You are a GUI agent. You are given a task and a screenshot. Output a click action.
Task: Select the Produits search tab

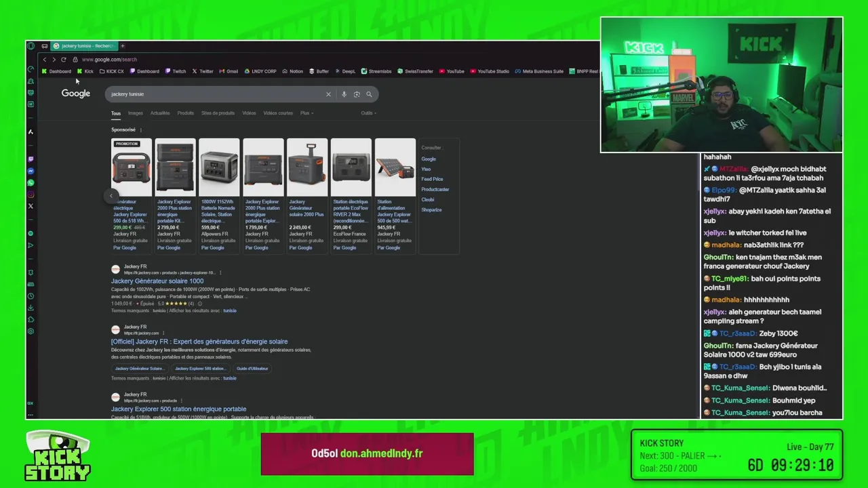pyautogui.click(x=185, y=113)
